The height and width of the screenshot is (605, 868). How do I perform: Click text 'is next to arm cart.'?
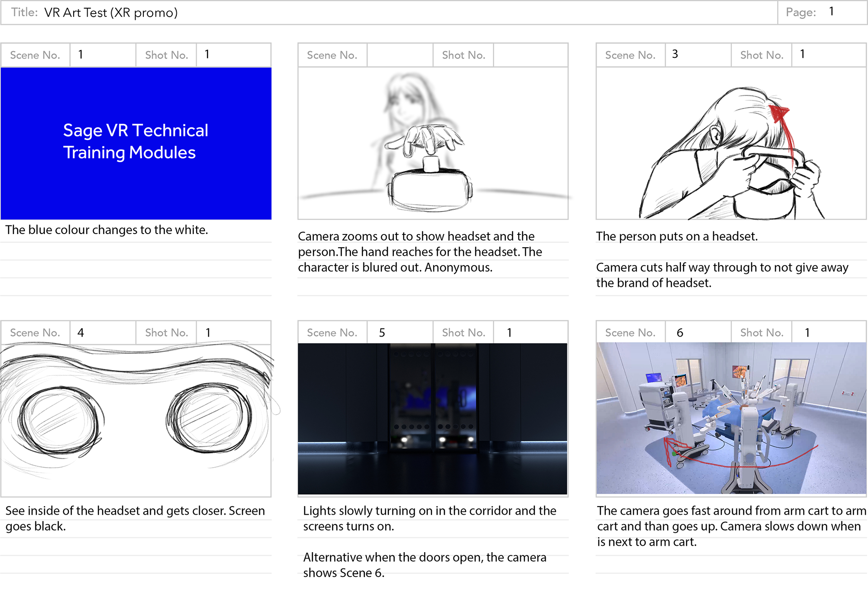point(647,542)
